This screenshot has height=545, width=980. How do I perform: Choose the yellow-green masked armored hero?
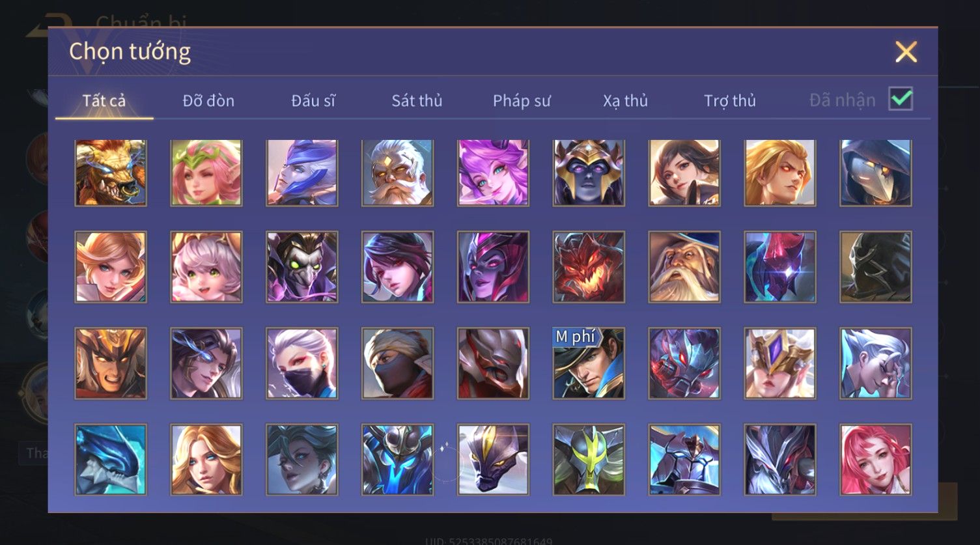click(x=589, y=460)
